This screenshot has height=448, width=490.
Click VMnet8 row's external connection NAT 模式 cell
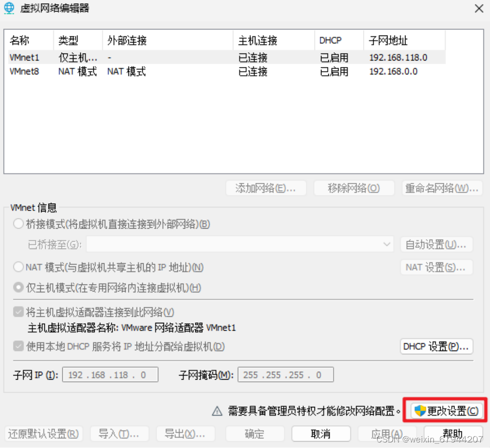127,72
